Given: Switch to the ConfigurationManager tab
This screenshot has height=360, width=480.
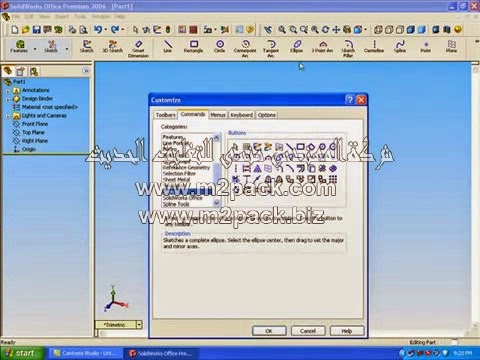Looking at the screenshot, I should 34,71.
